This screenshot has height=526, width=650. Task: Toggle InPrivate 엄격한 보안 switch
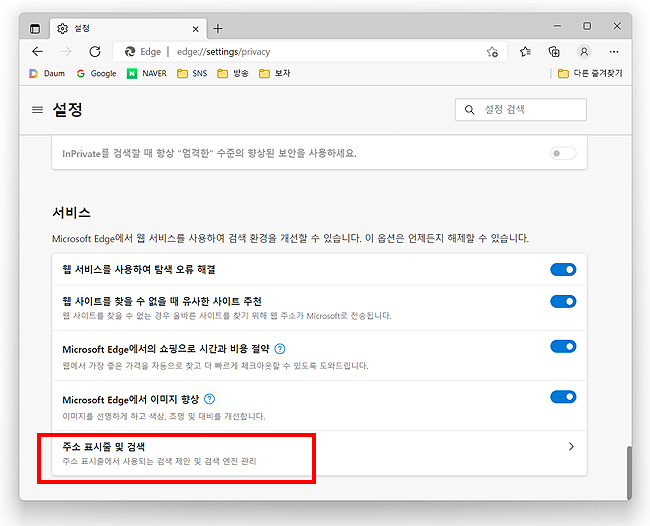click(x=563, y=153)
